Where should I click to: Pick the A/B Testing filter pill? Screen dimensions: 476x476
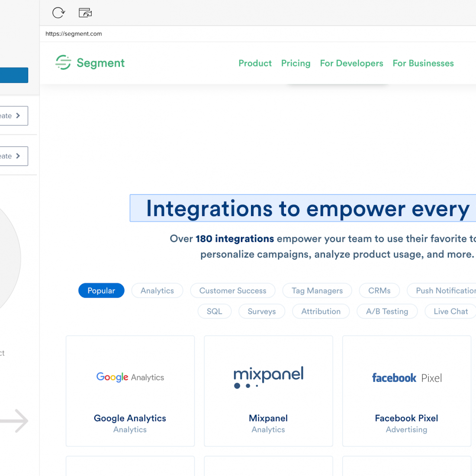[387, 311]
